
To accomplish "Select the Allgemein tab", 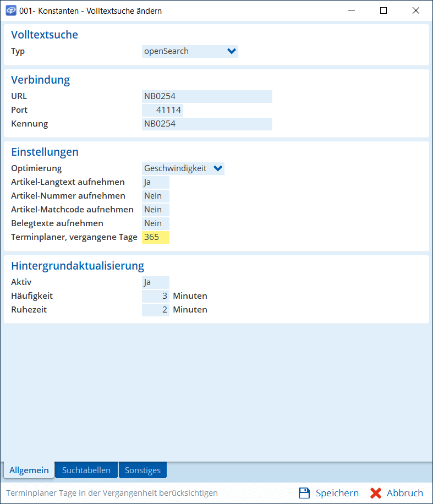I will pyautogui.click(x=29, y=470).
